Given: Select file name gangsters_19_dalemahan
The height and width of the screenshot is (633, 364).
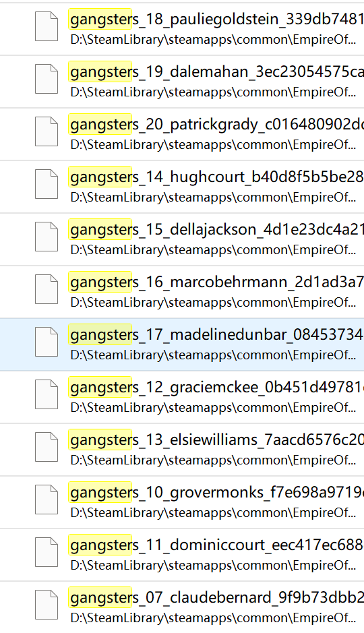Looking at the screenshot, I should pyautogui.click(x=216, y=72).
